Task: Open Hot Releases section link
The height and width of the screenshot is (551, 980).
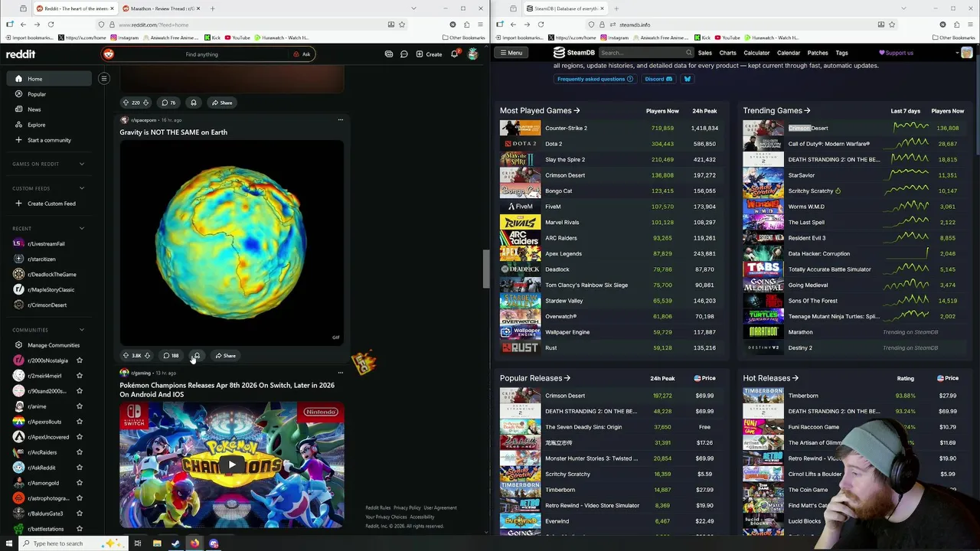Action: point(771,378)
